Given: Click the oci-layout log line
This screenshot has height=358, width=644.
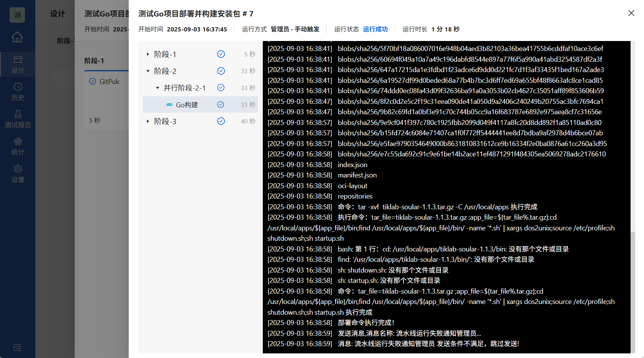Looking at the screenshot, I should 352,186.
